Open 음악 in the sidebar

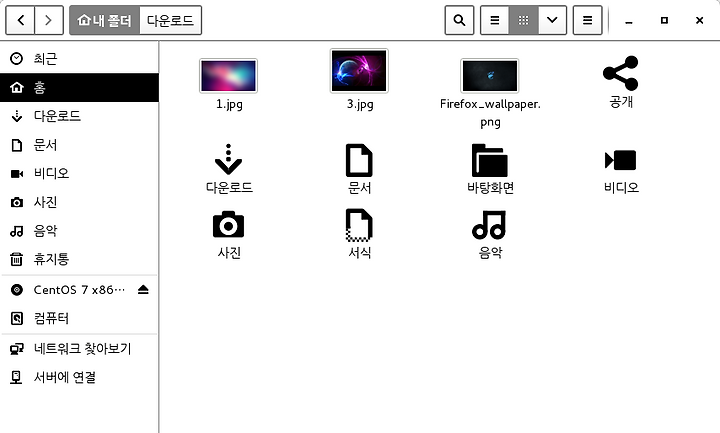coord(79,231)
